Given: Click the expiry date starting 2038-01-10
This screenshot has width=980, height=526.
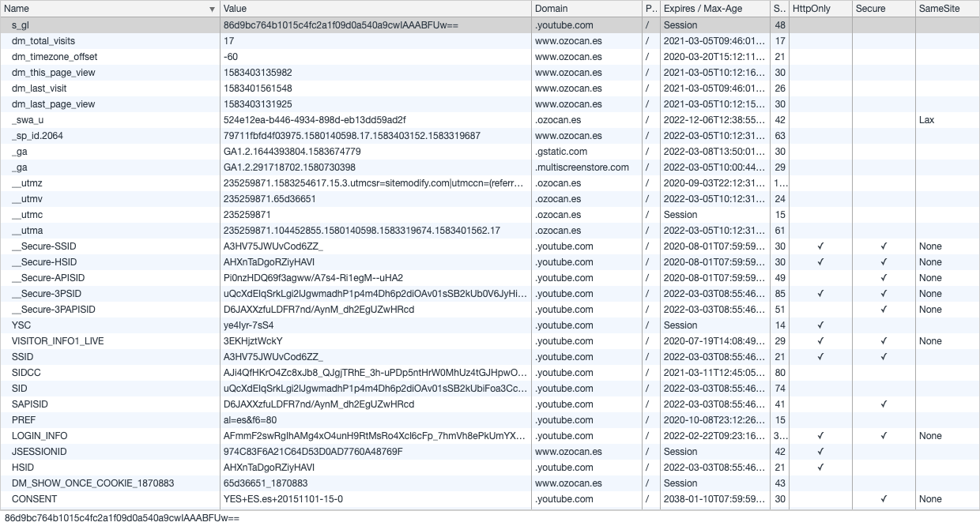Looking at the screenshot, I should [x=714, y=499].
